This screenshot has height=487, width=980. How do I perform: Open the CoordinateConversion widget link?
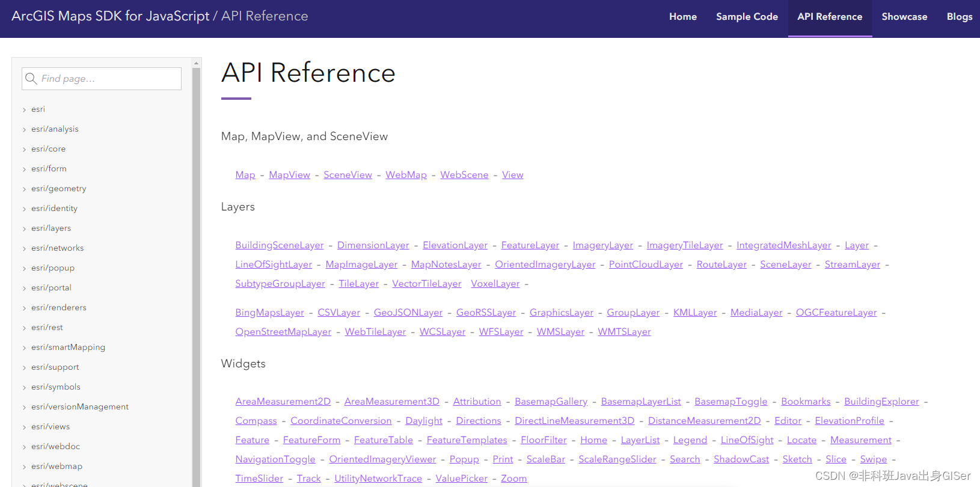[x=341, y=421]
